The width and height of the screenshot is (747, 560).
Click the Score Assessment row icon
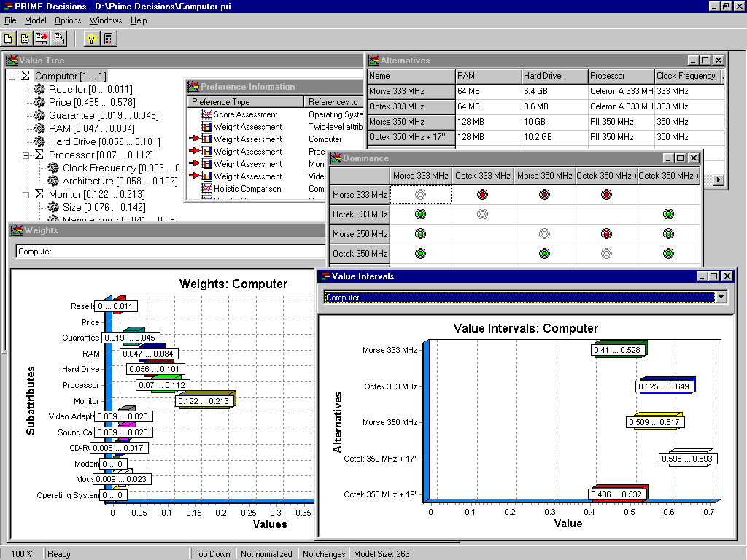[x=206, y=114]
